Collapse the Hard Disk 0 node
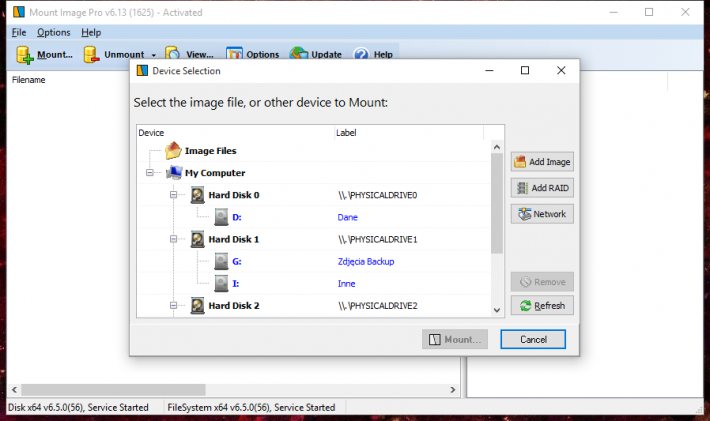The height and width of the screenshot is (421, 710). click(x=173, y=195)
